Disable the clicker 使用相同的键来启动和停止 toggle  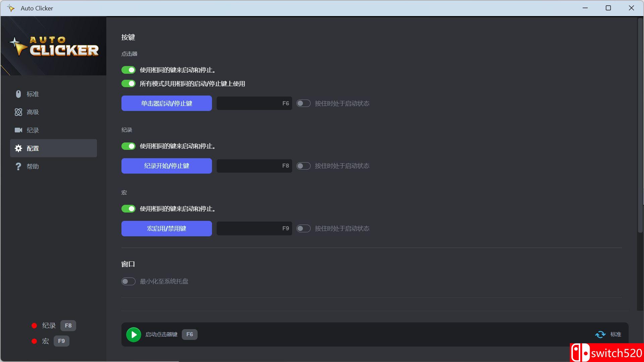point(128,70)
